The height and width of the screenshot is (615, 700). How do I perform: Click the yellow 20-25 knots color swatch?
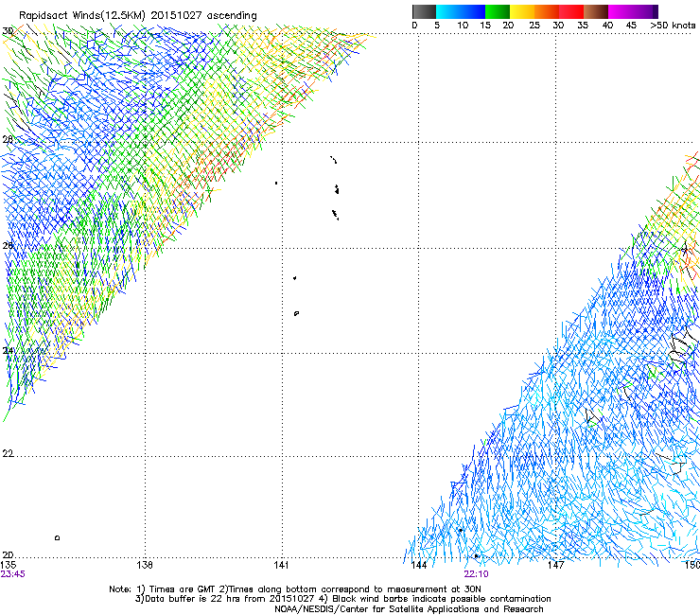(x=522, y=11)
